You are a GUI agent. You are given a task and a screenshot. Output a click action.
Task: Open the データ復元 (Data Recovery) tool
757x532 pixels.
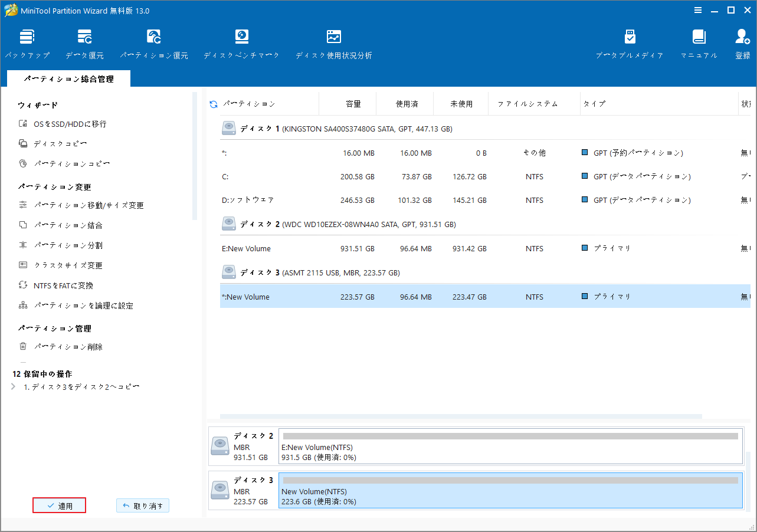click(x=84, y=42)
